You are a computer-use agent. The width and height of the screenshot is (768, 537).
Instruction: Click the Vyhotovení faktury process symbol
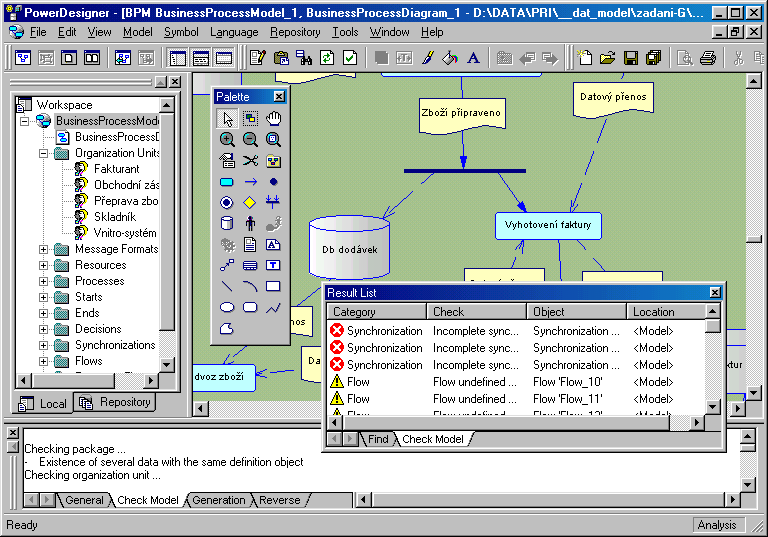click(548, 225)
